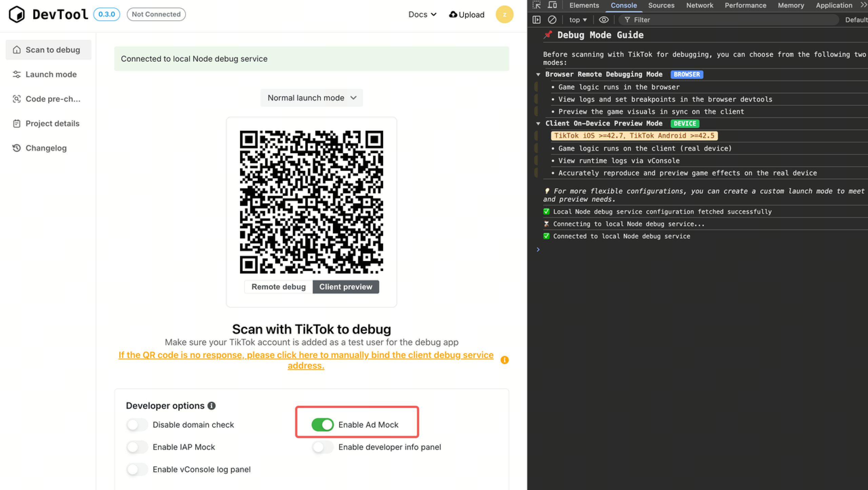Open the yellow user avatar menu

[x=504, y=14]
